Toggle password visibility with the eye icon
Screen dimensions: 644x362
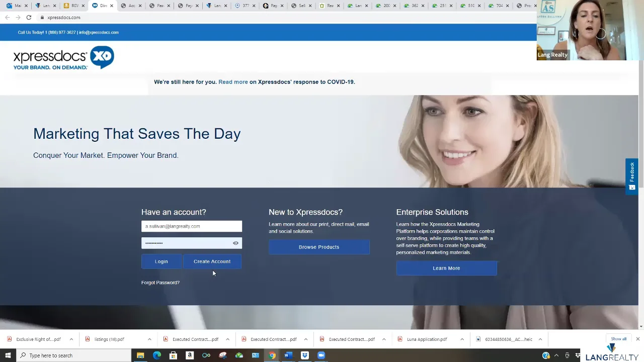[235, 243]
